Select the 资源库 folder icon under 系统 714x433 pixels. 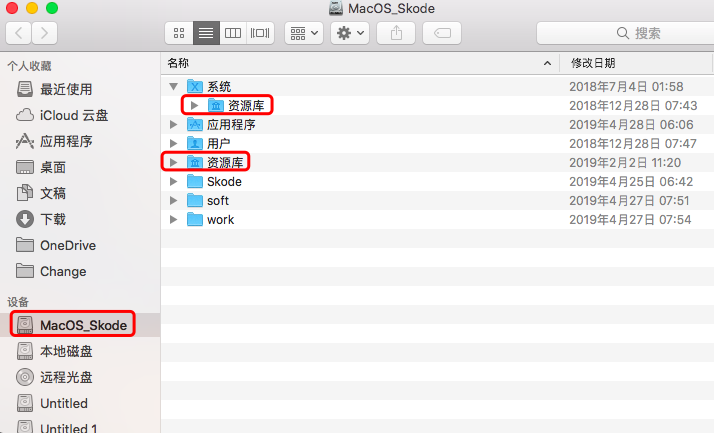coord(216,105)
